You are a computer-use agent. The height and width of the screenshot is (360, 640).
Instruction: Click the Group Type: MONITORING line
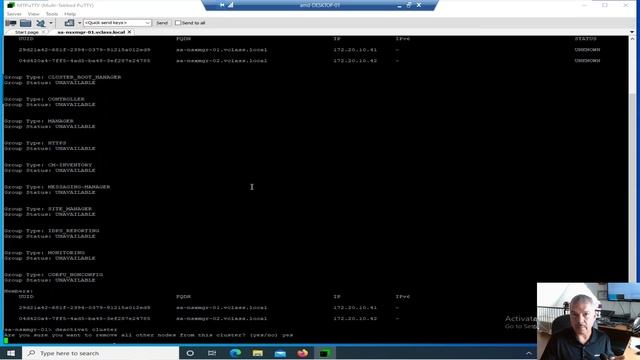(x=44, y=253)
